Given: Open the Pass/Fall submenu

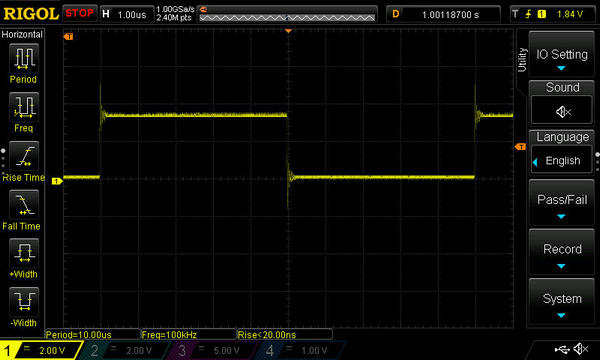Looking at the screenshot, I should coord(561,203).
